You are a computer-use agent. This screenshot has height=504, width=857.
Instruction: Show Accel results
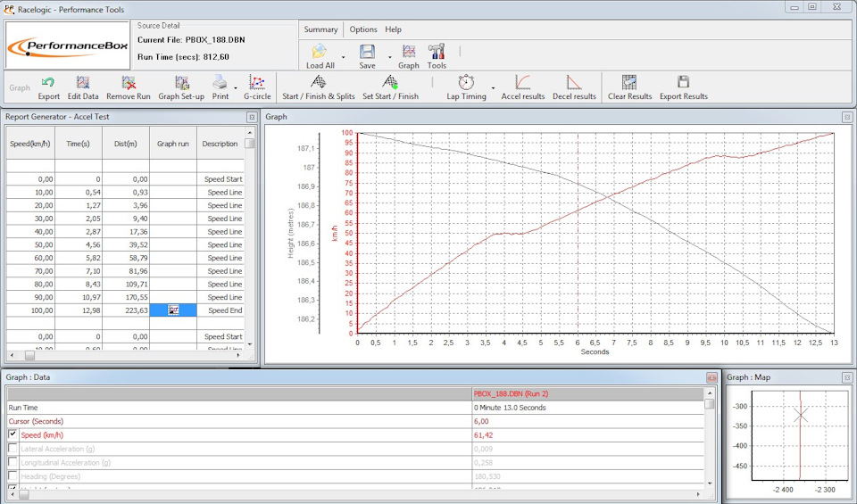[x=523, y=87]
